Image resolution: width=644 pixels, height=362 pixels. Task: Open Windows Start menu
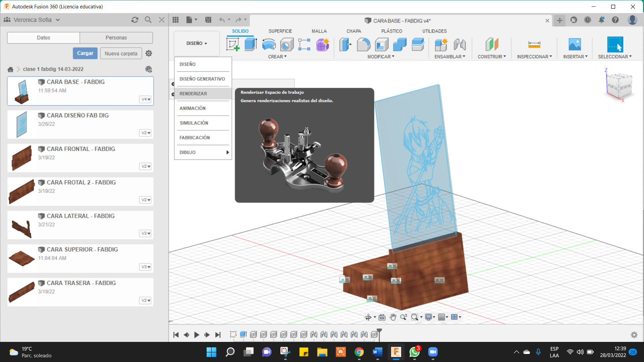(211, 352)
